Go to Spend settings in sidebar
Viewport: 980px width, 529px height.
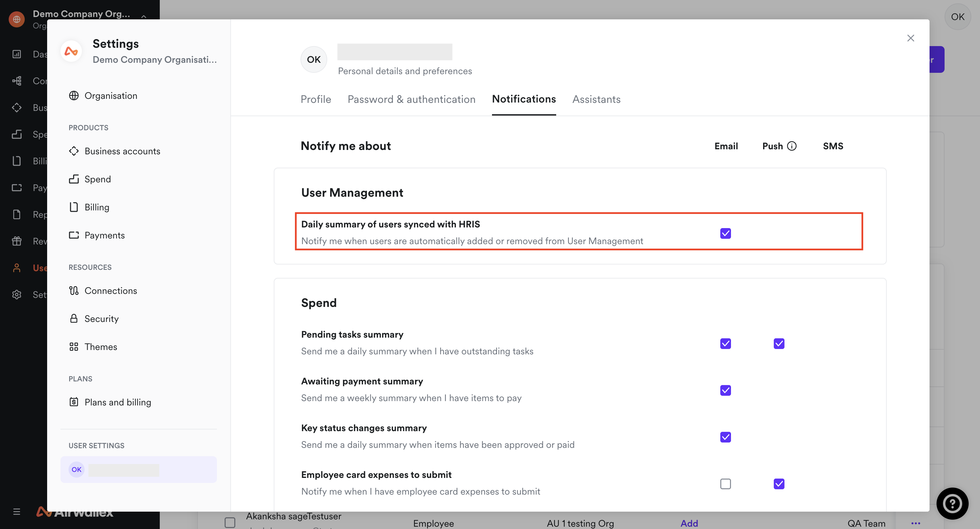pos(138,179)
